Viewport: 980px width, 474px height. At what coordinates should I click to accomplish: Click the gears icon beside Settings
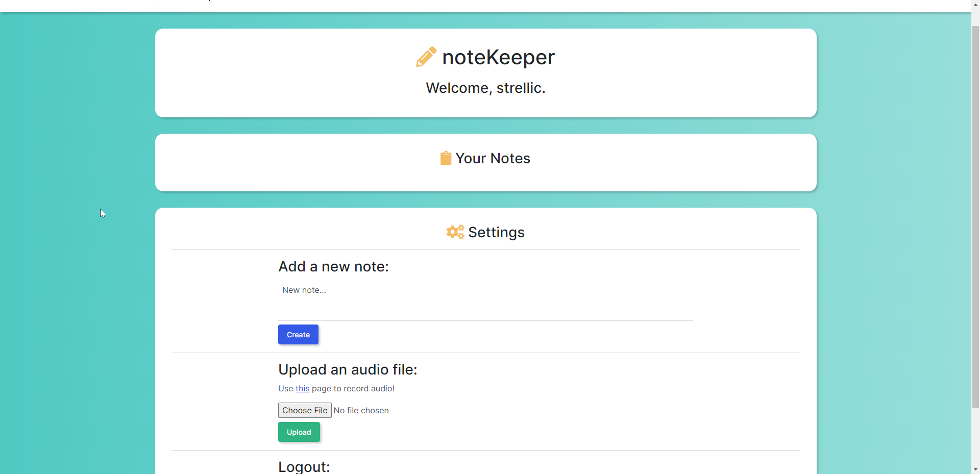[x=455, y=232]
